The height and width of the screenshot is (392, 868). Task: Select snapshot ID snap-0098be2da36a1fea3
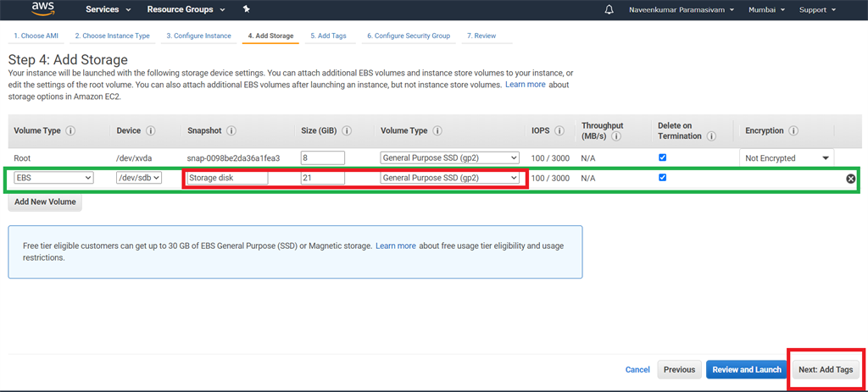pos(233,158)
